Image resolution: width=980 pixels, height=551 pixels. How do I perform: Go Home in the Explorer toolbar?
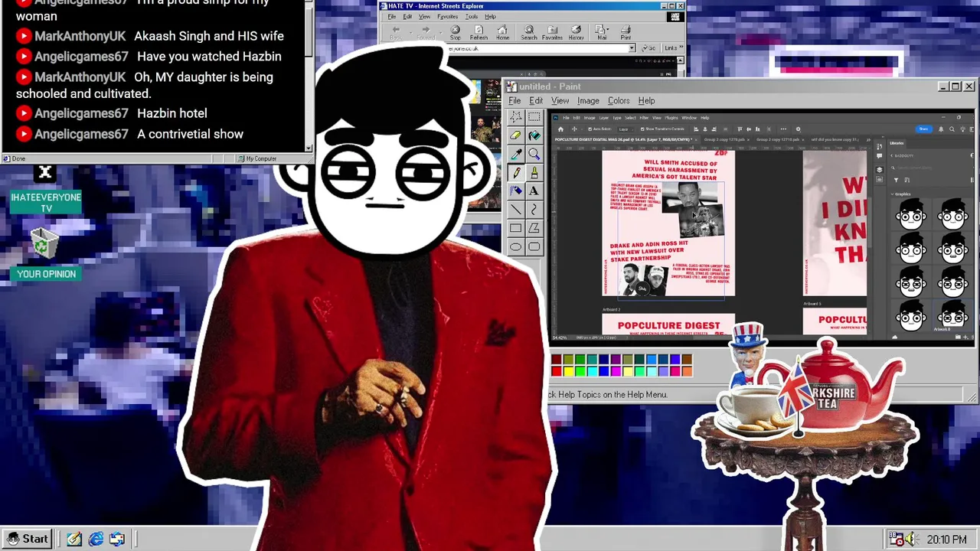pos(502,33)
